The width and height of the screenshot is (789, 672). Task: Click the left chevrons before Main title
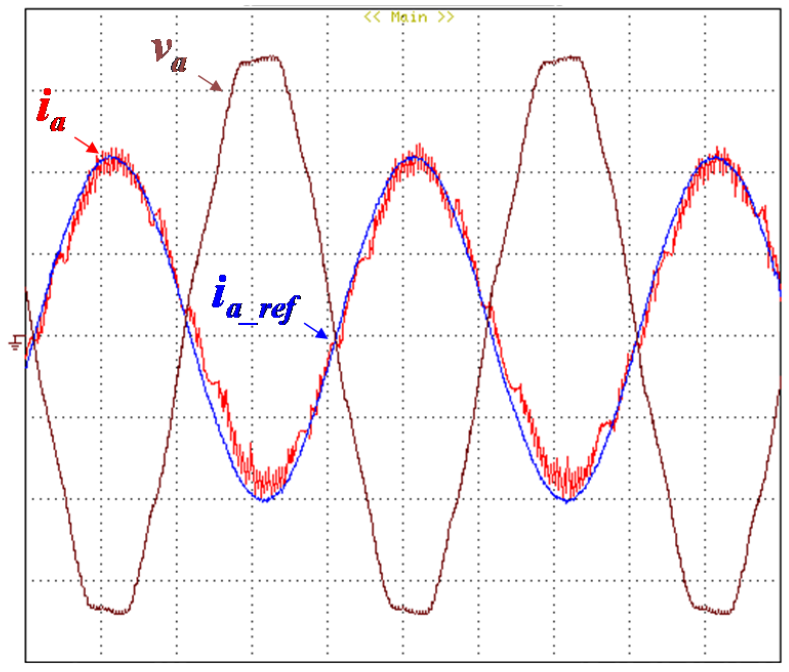coord(373,17)
